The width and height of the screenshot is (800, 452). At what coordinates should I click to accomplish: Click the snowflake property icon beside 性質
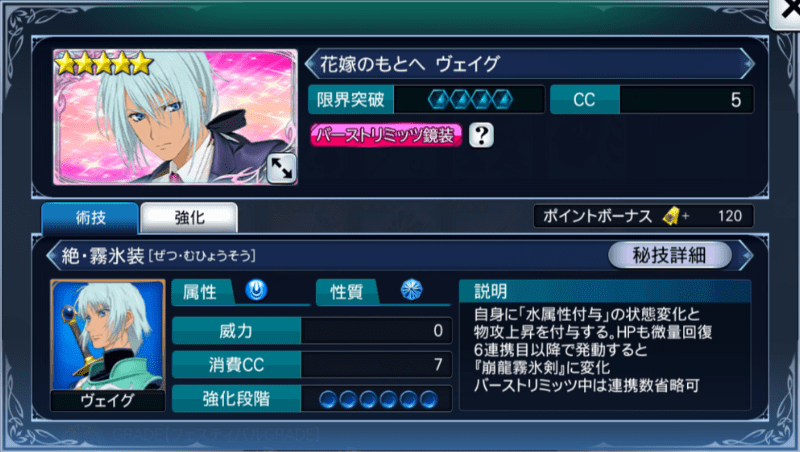(x=411, y=290)
